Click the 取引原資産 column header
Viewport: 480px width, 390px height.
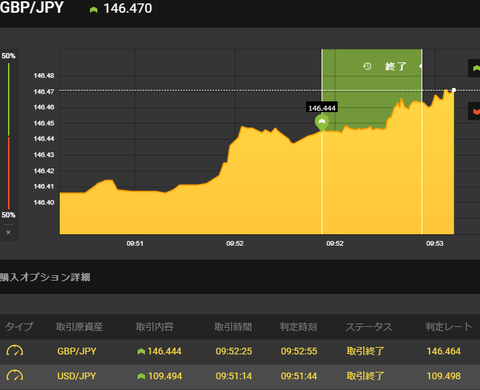coord(79,327)
